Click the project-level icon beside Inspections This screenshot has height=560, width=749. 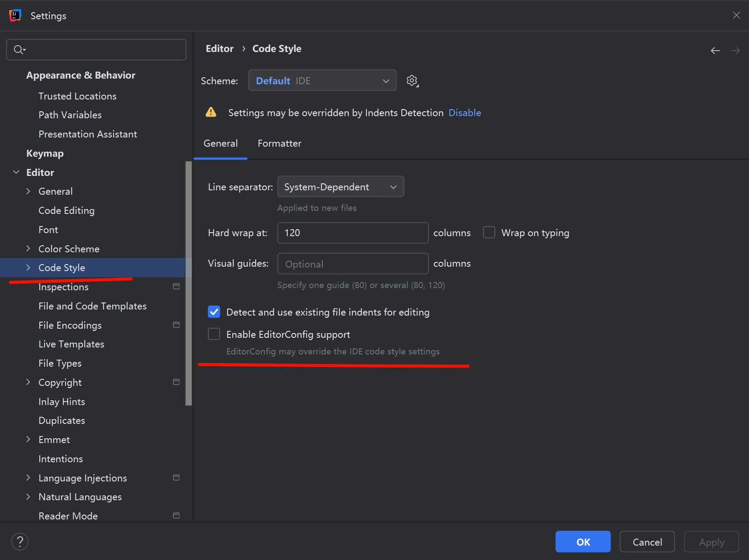pos(176,286)
